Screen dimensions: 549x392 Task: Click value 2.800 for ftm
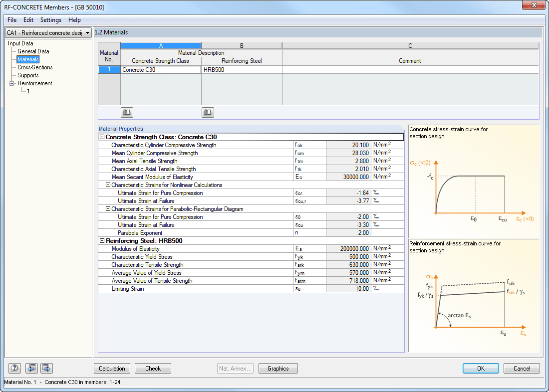coord(348,162)
